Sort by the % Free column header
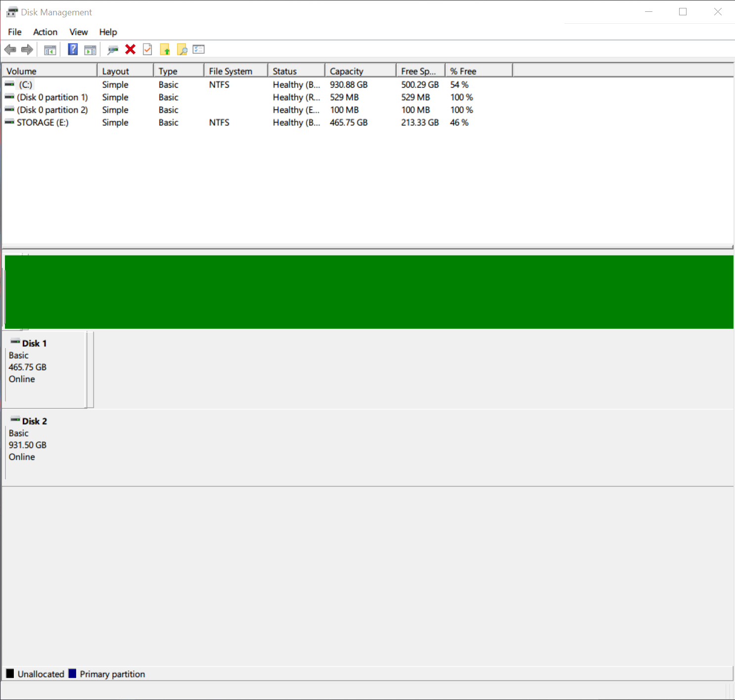 click(479, 71)
